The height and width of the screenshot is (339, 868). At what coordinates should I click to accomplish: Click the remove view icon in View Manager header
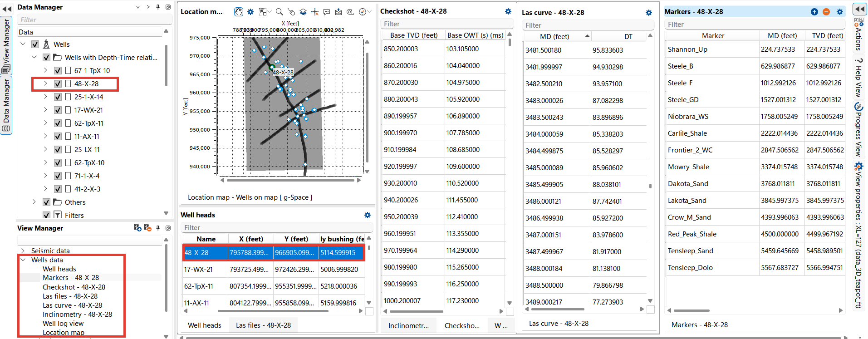point(147,228)
